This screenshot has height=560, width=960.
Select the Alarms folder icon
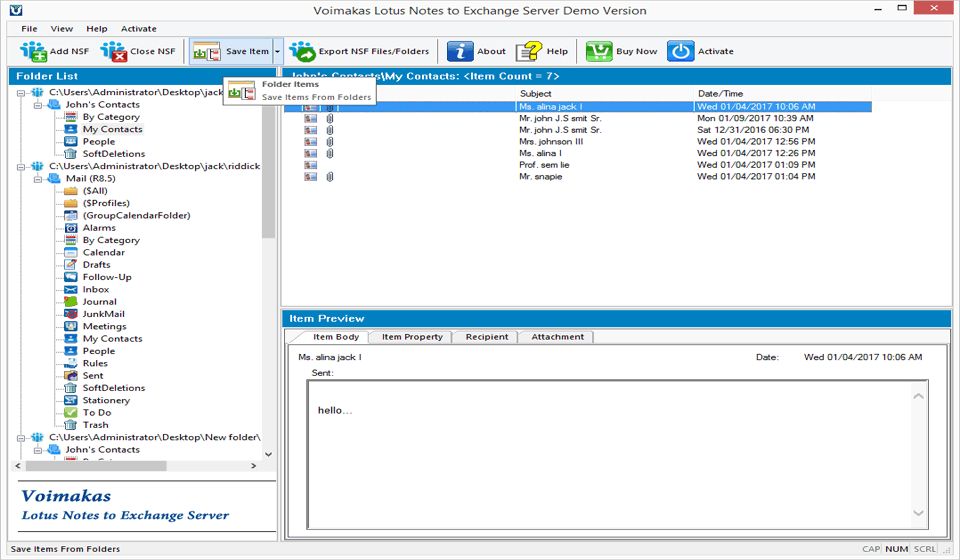click(71, 228)
